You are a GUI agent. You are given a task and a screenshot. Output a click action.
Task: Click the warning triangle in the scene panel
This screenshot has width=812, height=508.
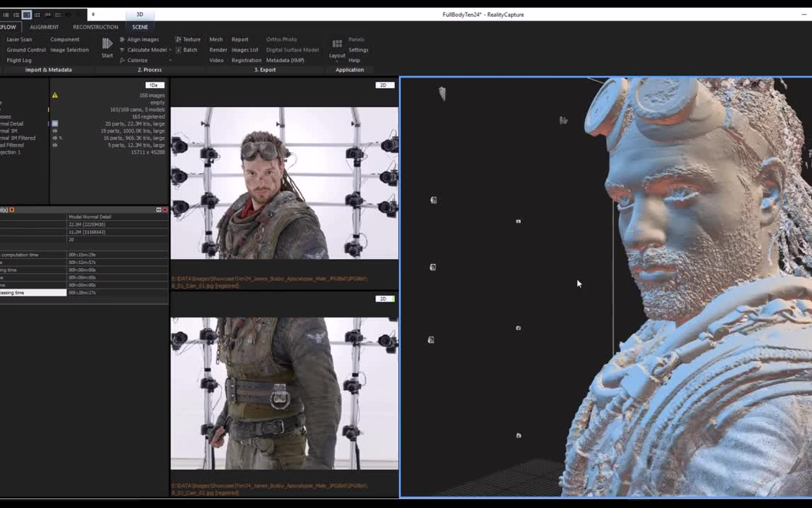coord(55,95)
